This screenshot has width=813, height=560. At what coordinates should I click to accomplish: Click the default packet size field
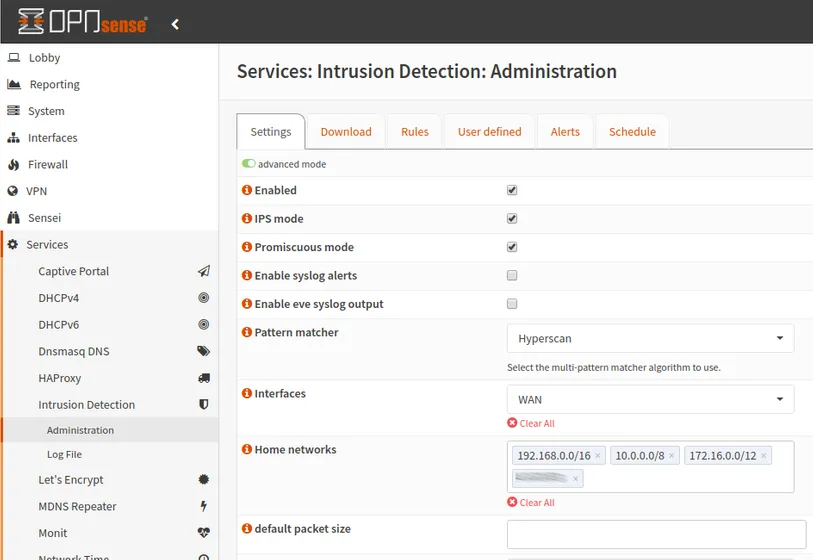tap(656, 534)
